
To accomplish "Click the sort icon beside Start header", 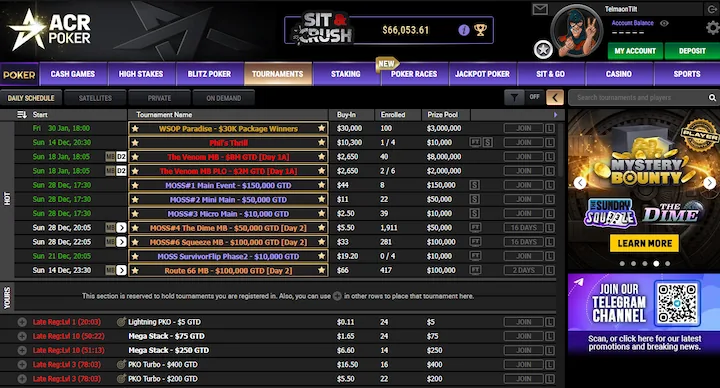I will [x=22, y=115].
